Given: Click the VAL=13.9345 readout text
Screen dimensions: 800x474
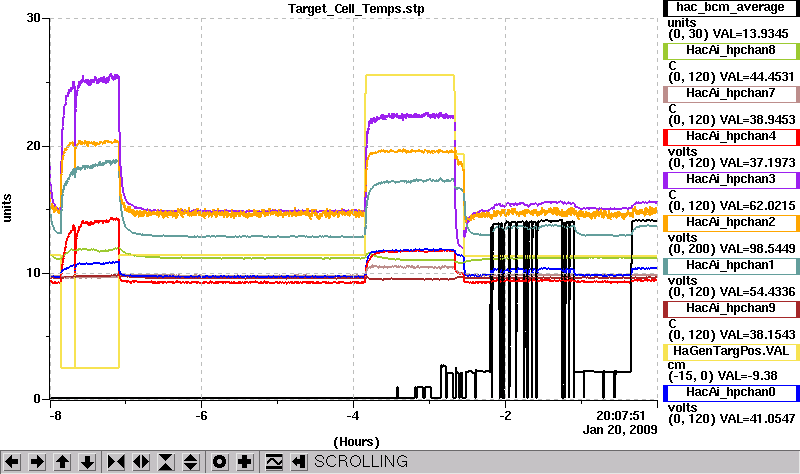Looking at the screenshot, I should pyautogui.click(x=751, y=34).
